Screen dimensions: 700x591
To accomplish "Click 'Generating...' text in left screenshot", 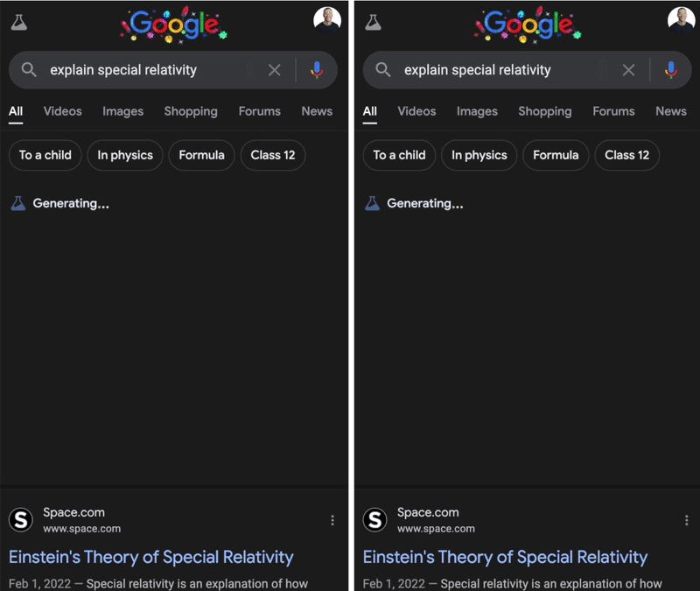I will click(x=71, y=203).
